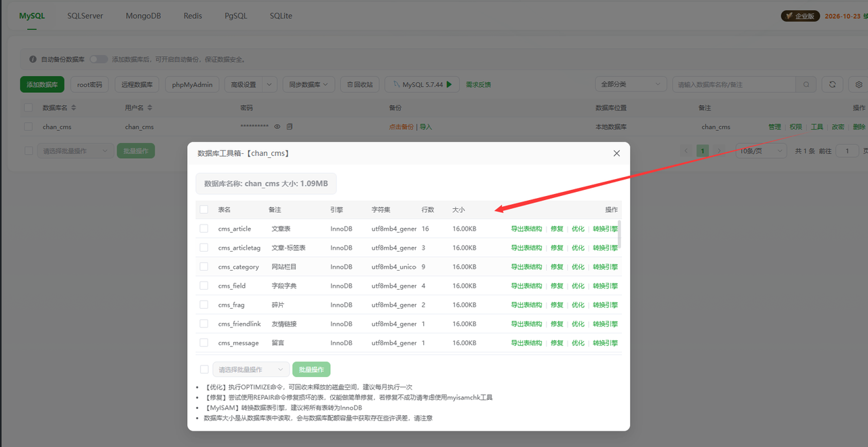868x447 pixels.
Task: Expand the 全部分类 category dropdown
Action: [631, 85]
